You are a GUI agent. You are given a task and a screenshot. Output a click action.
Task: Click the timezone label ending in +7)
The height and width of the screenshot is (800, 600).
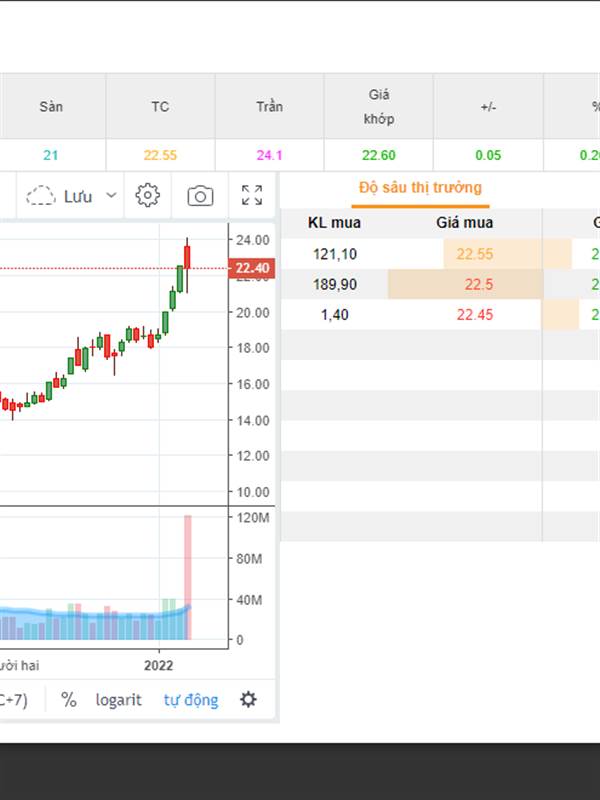click(14, 699)
